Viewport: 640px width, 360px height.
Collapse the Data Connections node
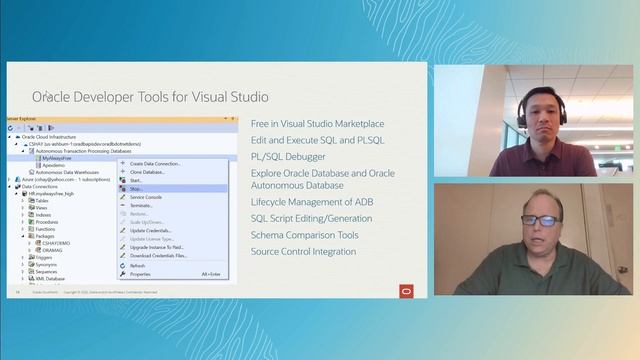[9, 187]
